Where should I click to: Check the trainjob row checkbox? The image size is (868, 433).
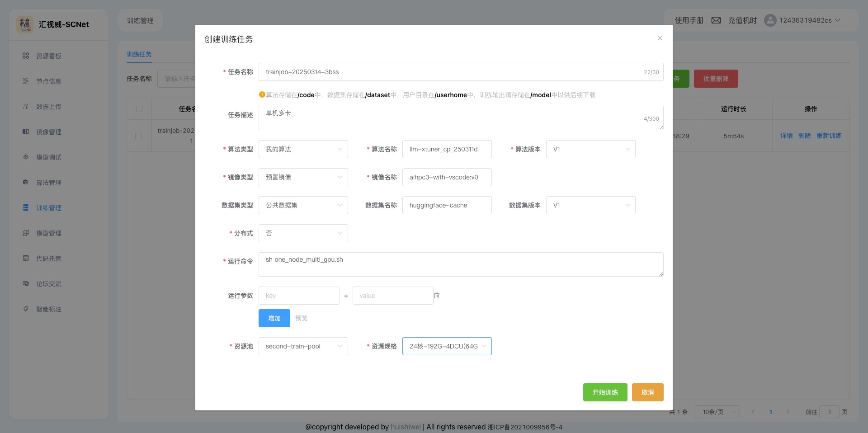click(138, 136)
